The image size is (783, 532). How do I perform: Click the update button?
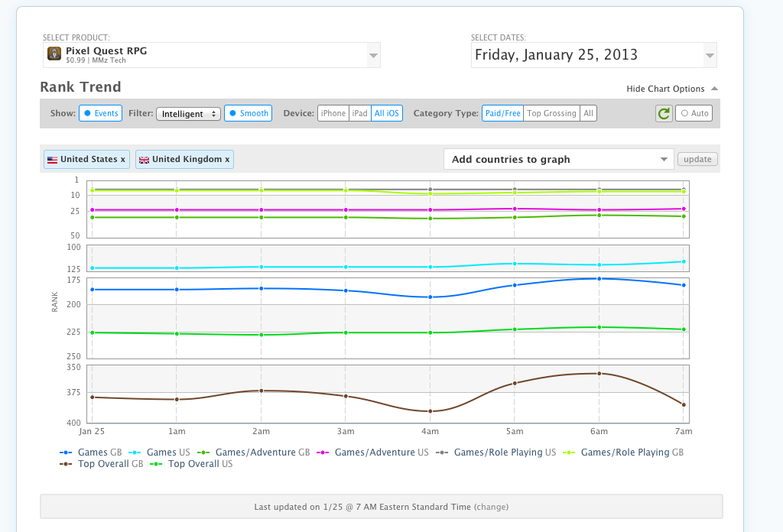[697, 159]
